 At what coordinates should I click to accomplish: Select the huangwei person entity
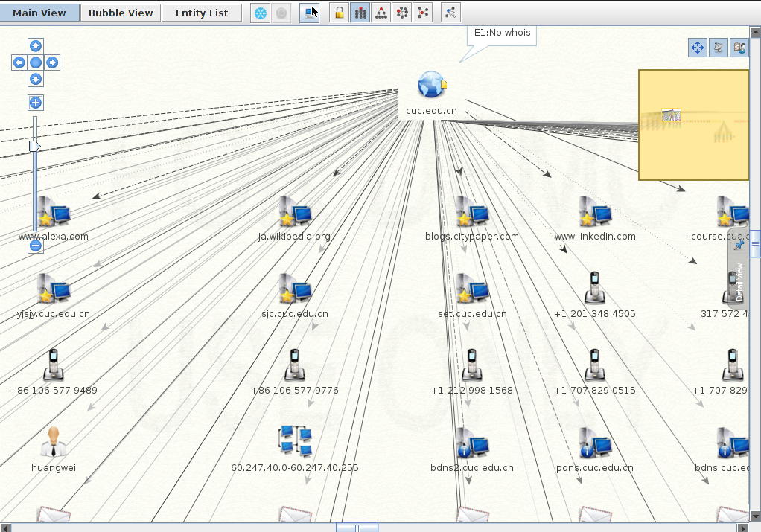pyautogui.click(x=54, y=442)
